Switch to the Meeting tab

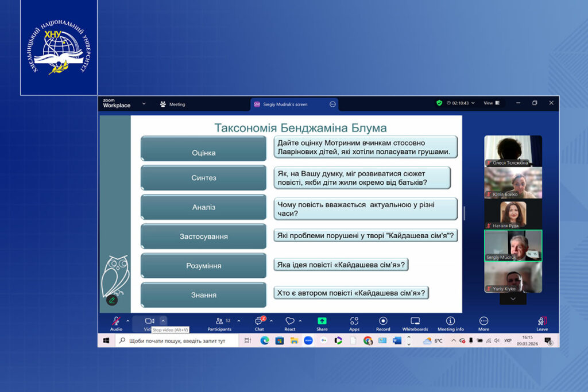[173, 104]
